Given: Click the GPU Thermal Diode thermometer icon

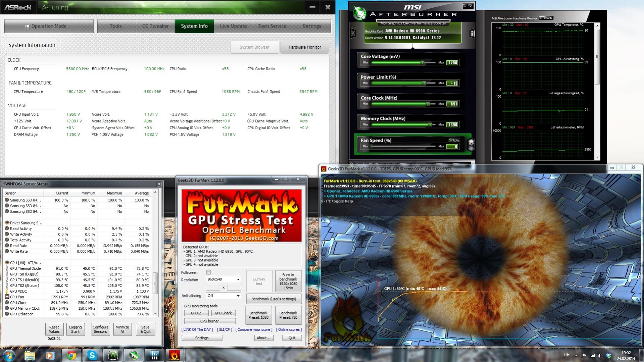Looking at the screenshot, I should (x=7, y=268).
